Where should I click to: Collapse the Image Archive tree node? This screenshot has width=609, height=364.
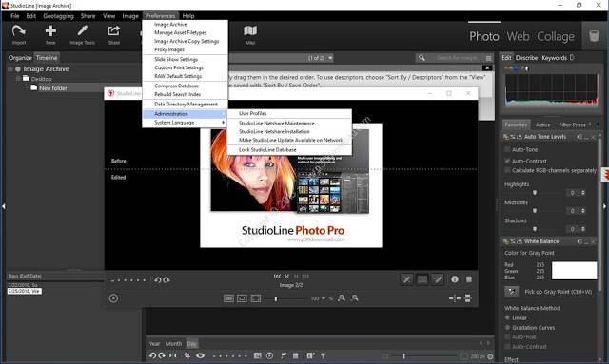click(10, 69)
